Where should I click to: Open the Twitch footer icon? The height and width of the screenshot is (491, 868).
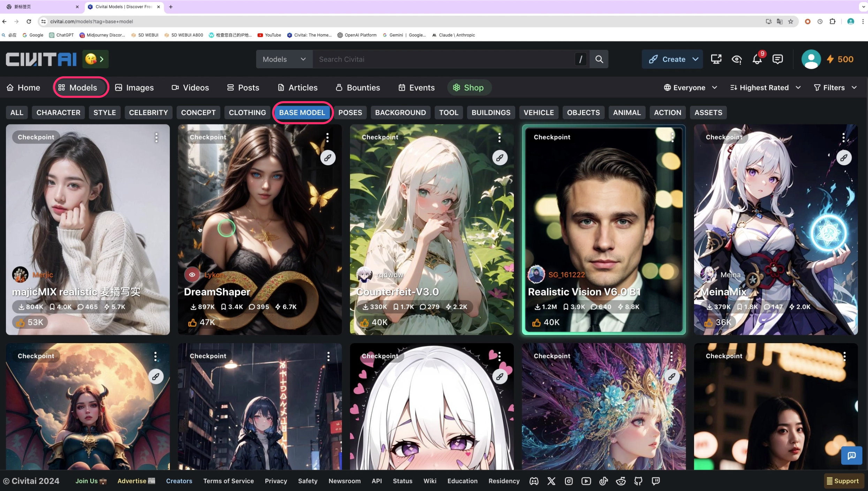tap(656, 481)
